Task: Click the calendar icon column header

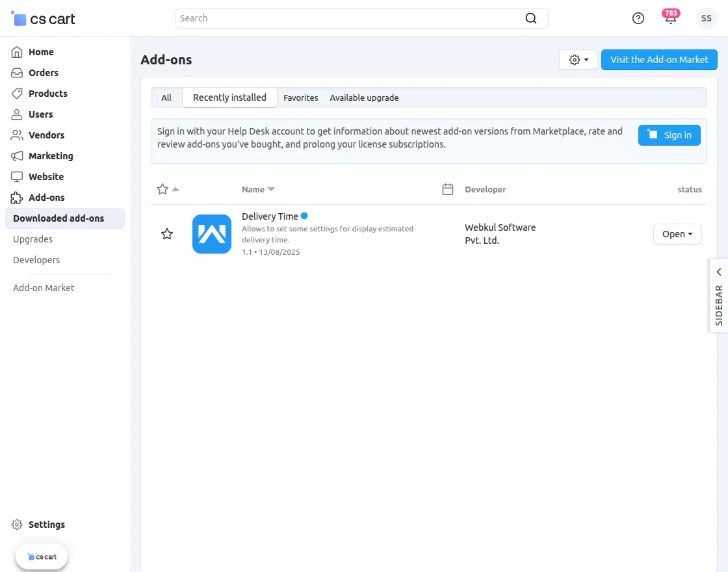Action: [x=448, y=189]
